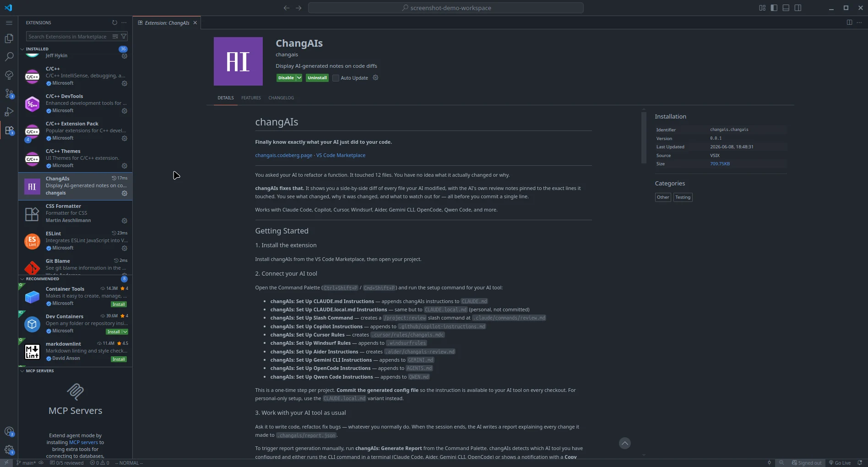Enable the Auto Update checkbox

pos(336,78)
